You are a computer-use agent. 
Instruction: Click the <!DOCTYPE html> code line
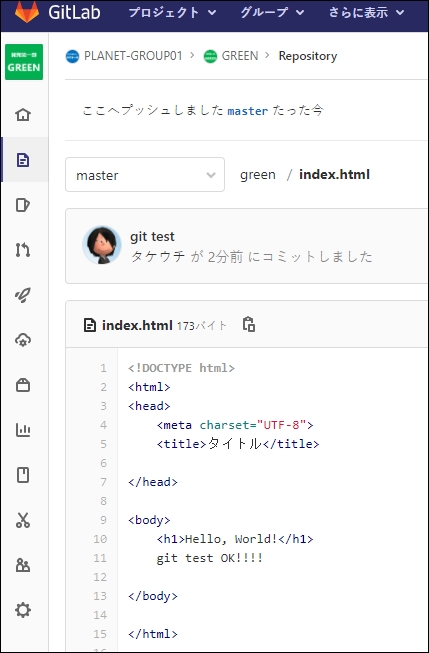click(182, 368)
